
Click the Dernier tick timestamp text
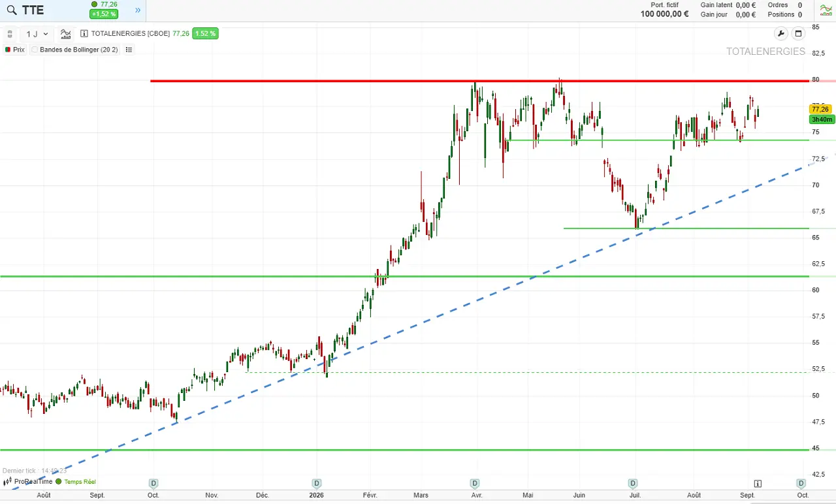coord(35,471)
